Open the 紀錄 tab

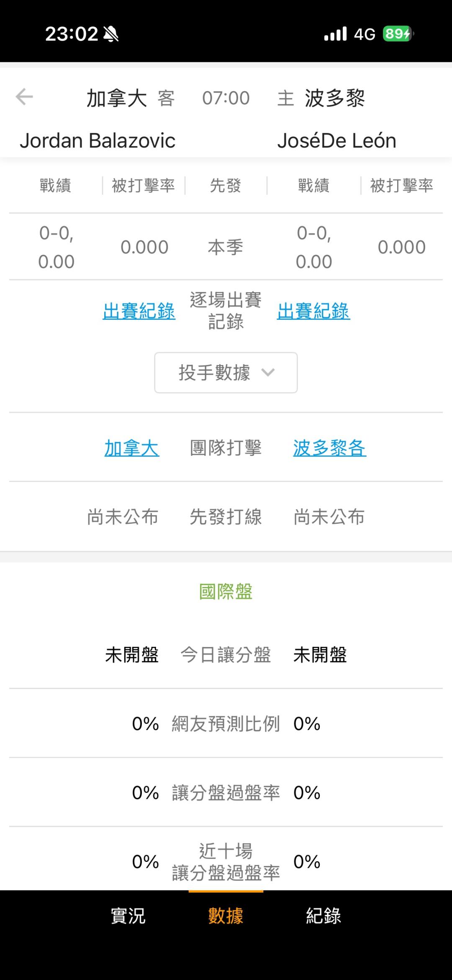[x=324, y=916]
